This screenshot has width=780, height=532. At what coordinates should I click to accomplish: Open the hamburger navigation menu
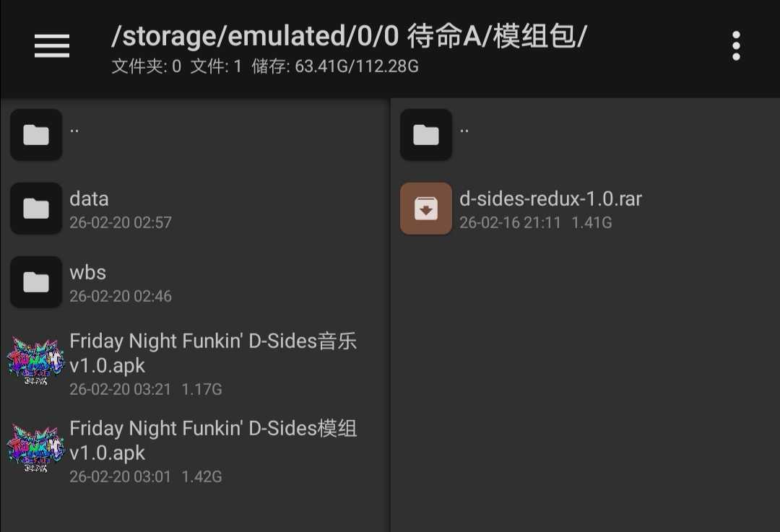(x=52, y=46)
